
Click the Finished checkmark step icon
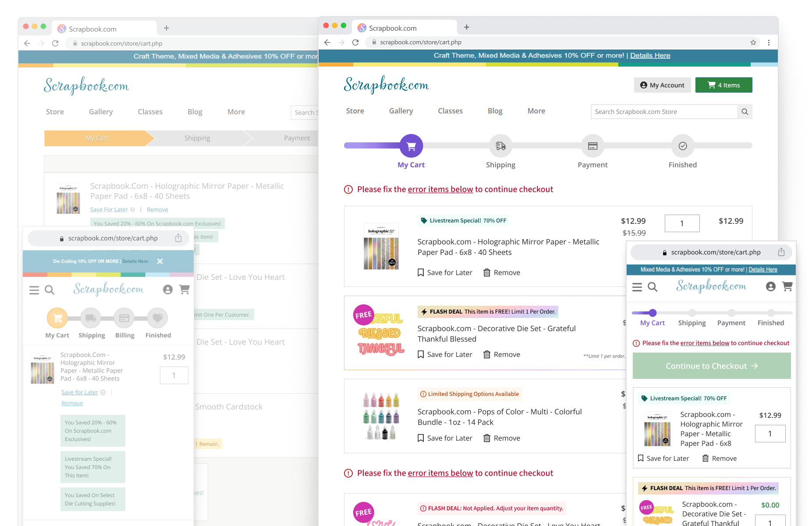[x=682, y=146]
